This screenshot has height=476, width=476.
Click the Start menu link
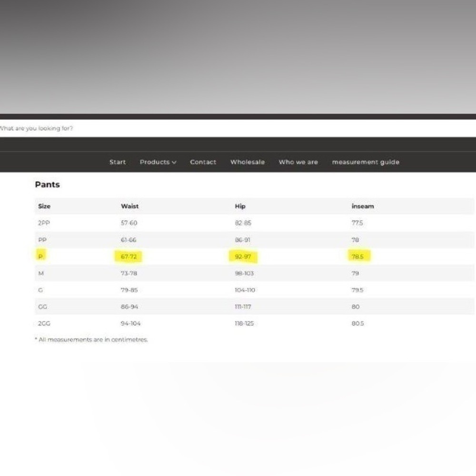click(118, 162)
